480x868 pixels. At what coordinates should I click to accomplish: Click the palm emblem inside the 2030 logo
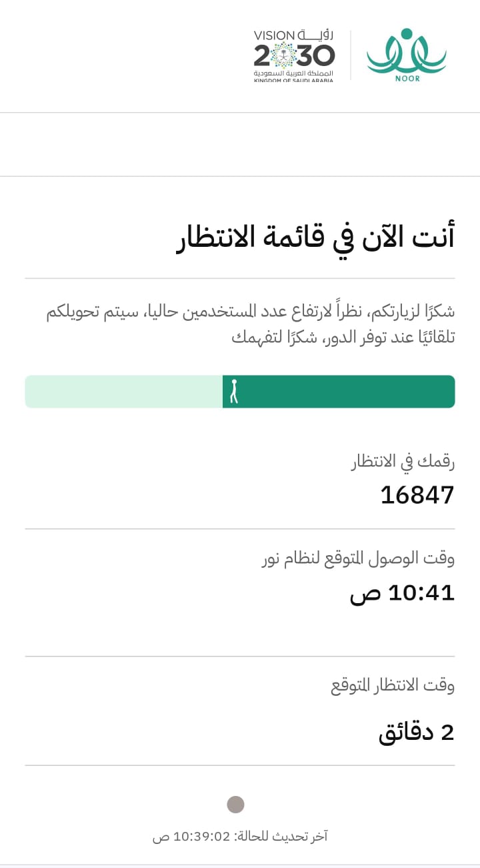coord(287,55)
